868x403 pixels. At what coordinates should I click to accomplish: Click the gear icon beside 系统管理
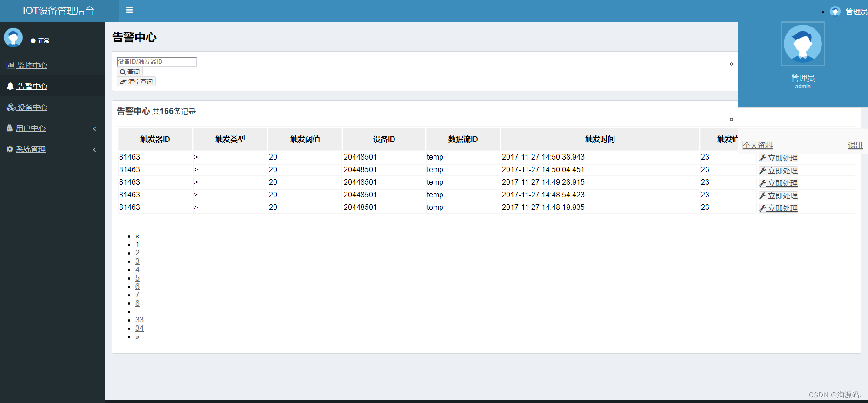[x=9, y=149]
